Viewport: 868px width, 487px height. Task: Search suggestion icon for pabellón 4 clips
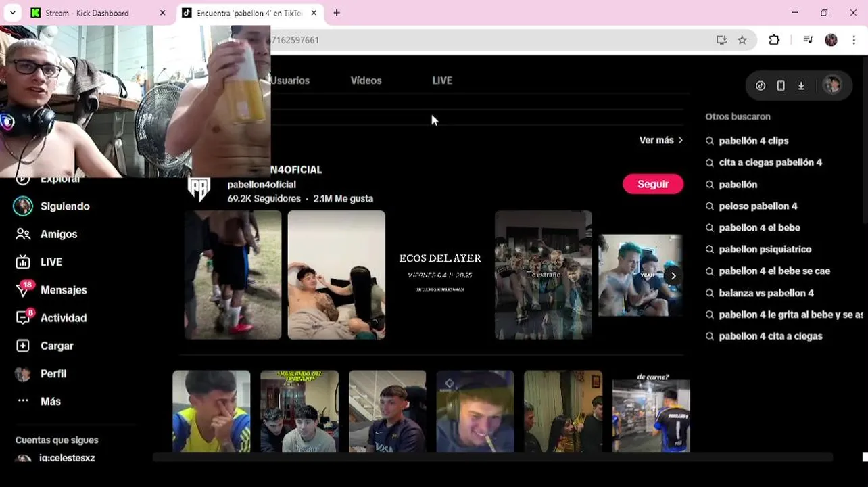tap(710, 141)
